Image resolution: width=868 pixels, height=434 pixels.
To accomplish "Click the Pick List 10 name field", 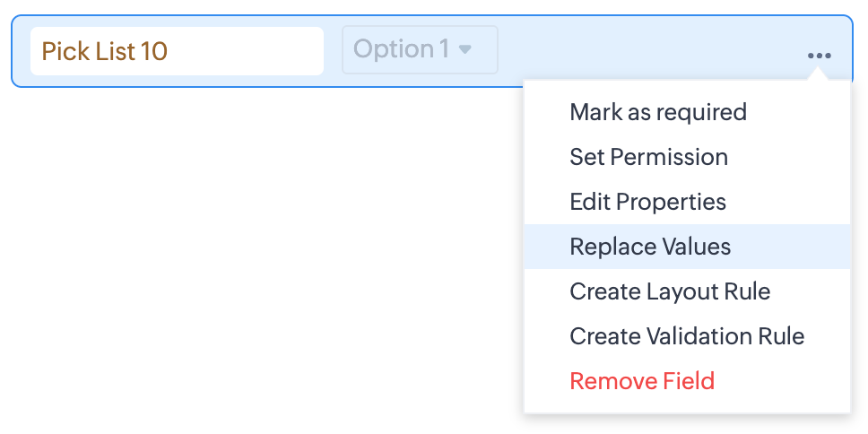I will (x=177, y=51).
